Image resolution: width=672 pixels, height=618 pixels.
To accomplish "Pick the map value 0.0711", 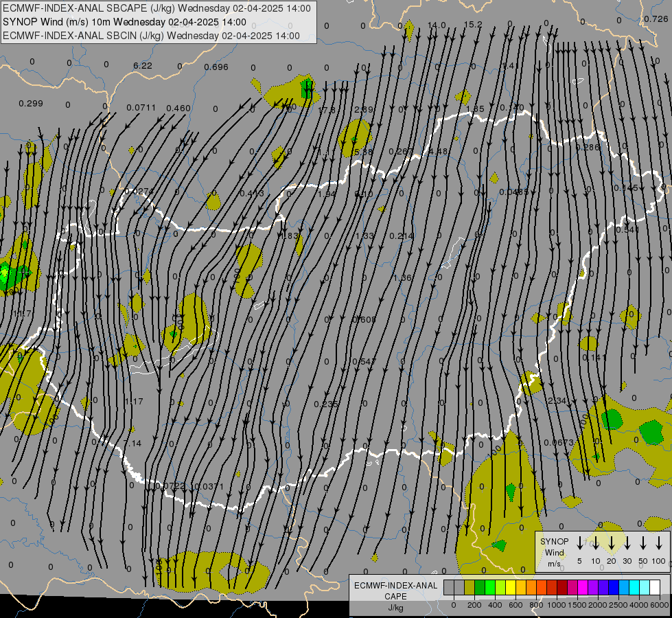I will (141, 107).
